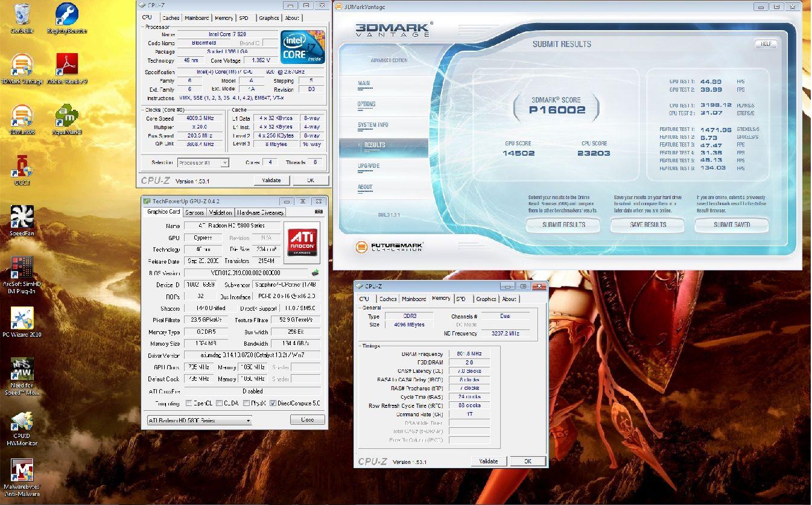Open SPD tab in top CPU-Z window
Screen dimensions: 812x505
click(244, 18)
